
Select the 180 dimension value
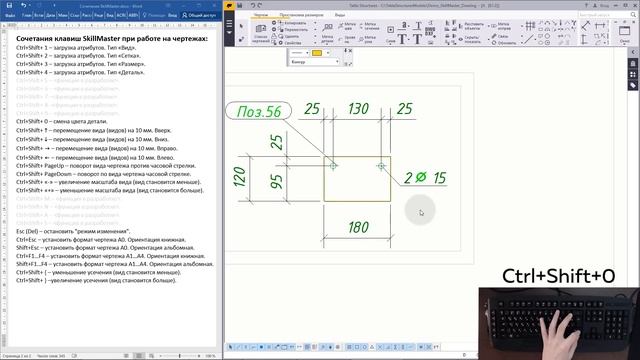point(358,227)
